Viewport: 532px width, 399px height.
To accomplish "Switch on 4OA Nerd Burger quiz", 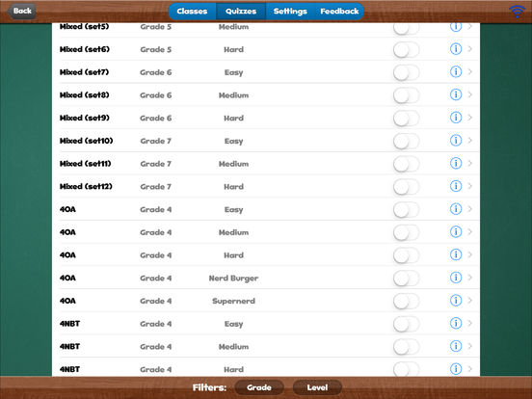I will tap(406, 279).
